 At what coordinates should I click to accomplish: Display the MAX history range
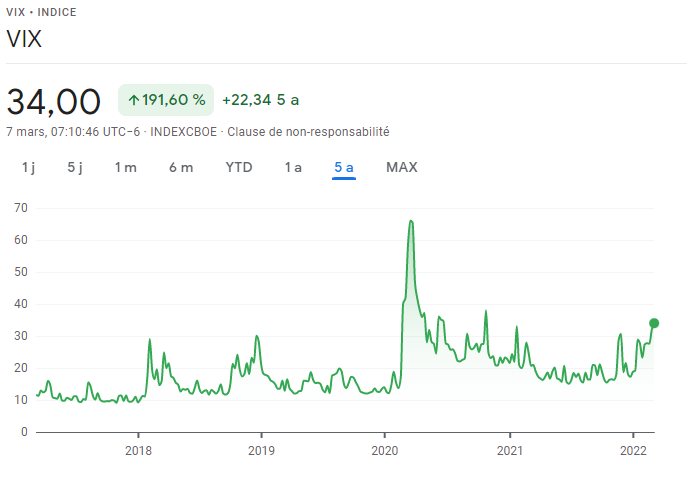[402, 167]
